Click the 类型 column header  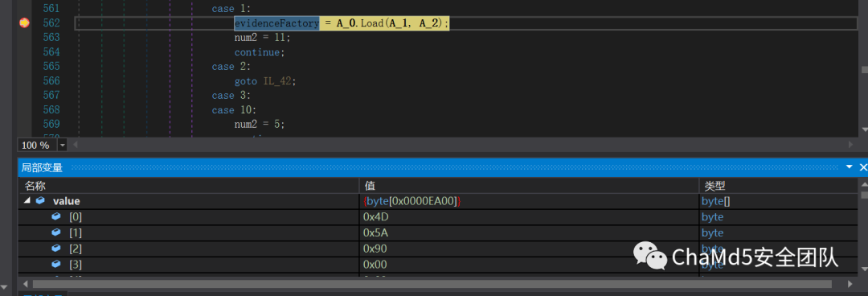778,186
